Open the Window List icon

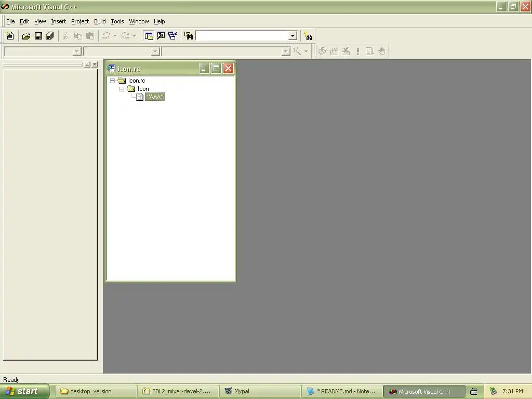(x=172, y=36)
